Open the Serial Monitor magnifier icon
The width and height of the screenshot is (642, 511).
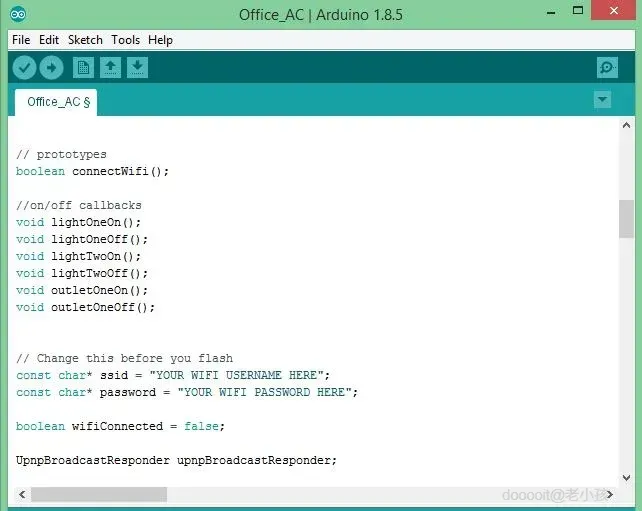click(x=607, y=68)
